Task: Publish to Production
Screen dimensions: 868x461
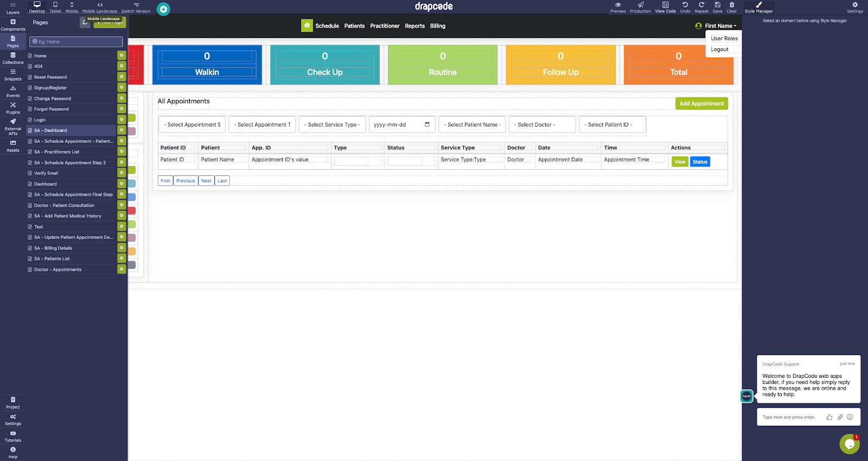Action: [x=640, y=7]
